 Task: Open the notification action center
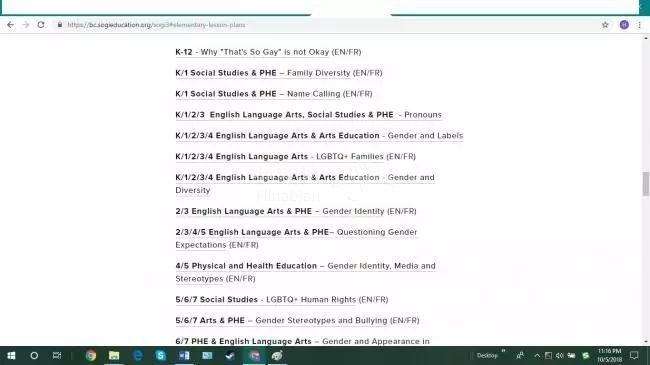(x=634, y=355)
